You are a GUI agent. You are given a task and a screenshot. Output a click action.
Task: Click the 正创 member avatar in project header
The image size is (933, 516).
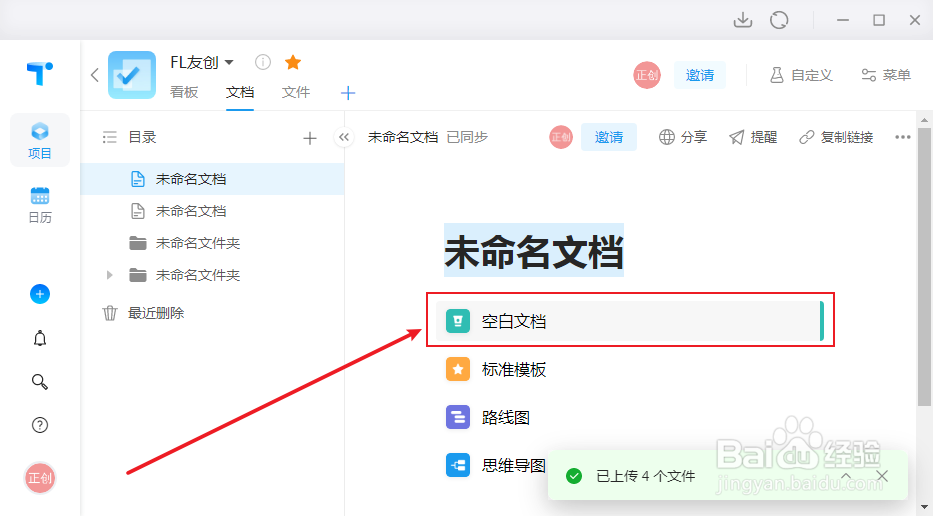(647, 75)
